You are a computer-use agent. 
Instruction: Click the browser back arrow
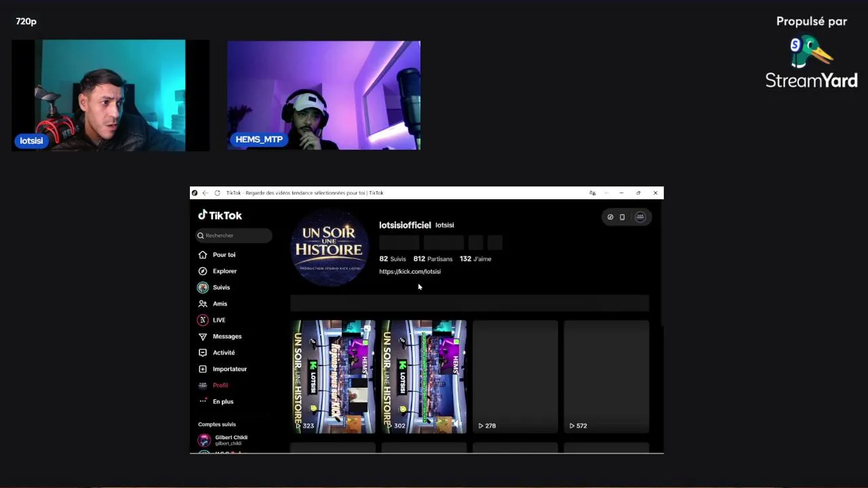[x=205, y=193]
